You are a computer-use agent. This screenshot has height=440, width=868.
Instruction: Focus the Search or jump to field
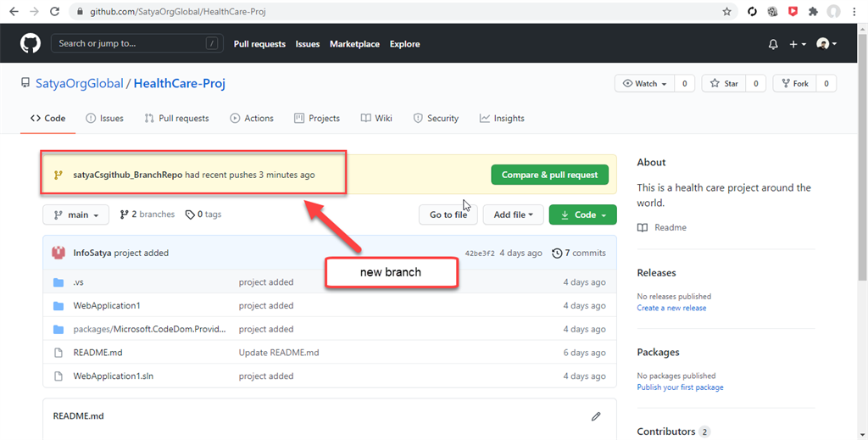137,43
